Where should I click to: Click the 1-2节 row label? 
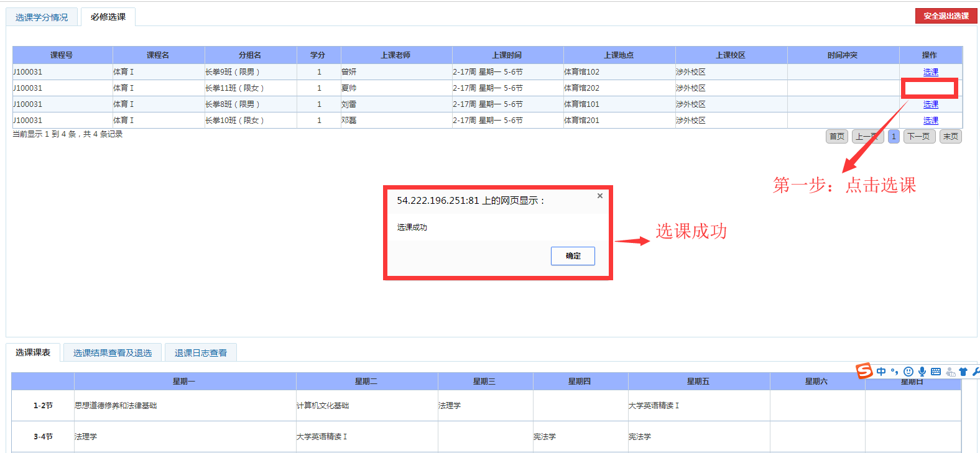(43, 406)
